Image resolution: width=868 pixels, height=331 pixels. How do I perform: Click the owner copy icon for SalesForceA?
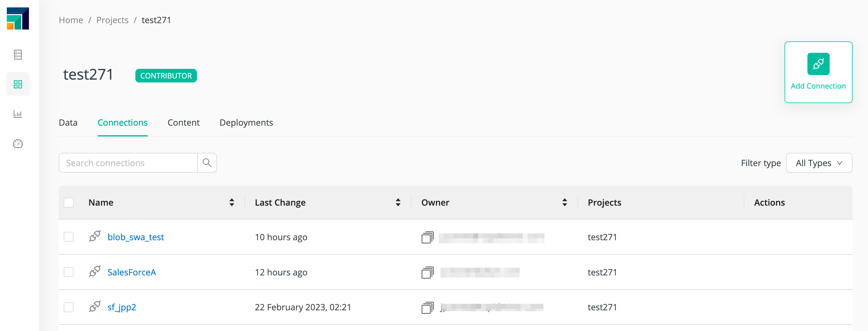point(427,272)
